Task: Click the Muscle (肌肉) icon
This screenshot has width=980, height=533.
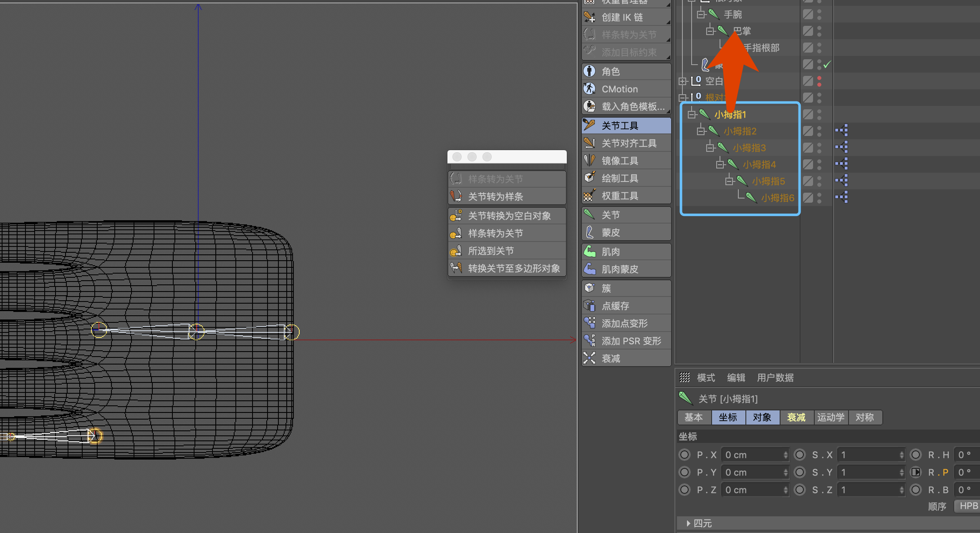Action: point(589,251)
